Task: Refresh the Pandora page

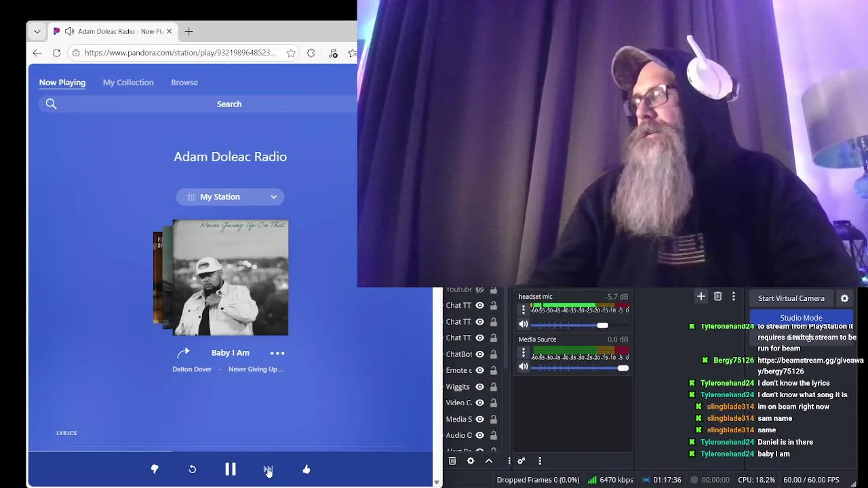Action: click(x=56, y=53)
